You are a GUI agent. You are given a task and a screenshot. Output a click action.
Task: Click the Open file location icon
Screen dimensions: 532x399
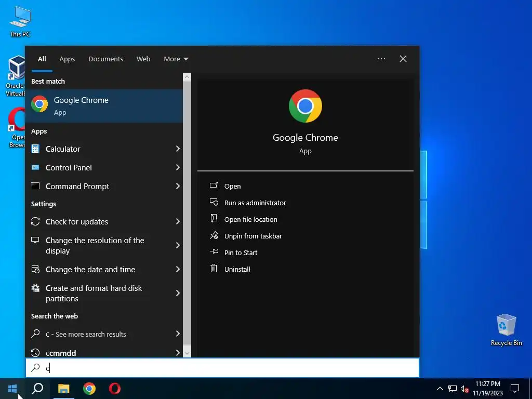(x=214, y=218)
